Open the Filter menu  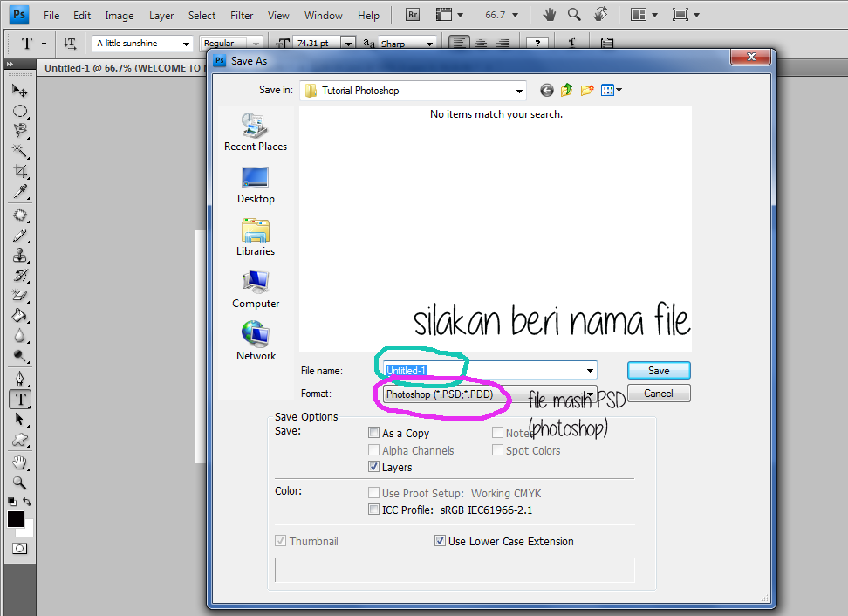242,16
